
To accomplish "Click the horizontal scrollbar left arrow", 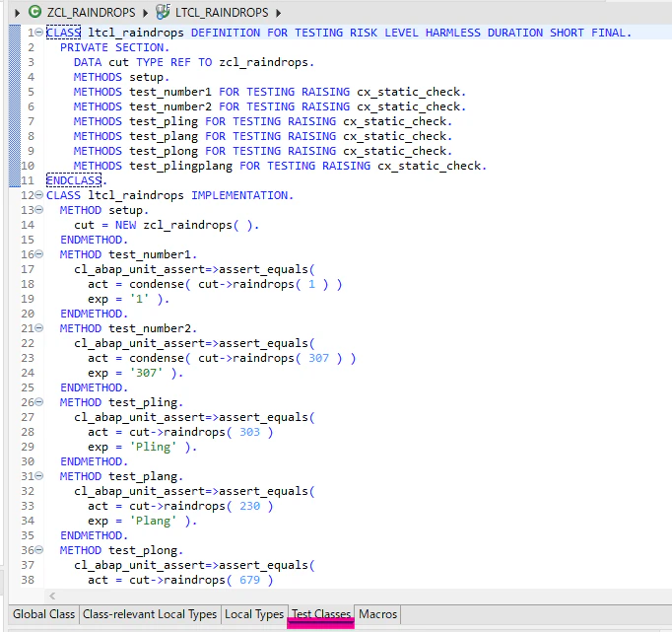I will [x=52, y=596].
